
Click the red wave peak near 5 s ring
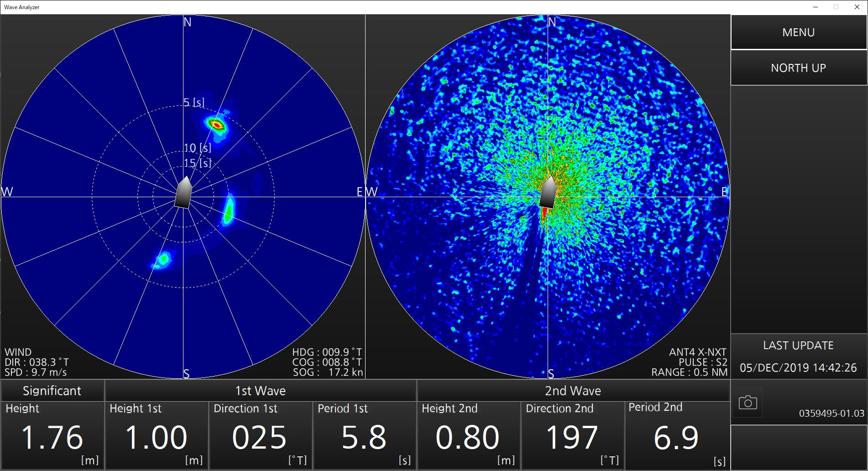[217, 124]
